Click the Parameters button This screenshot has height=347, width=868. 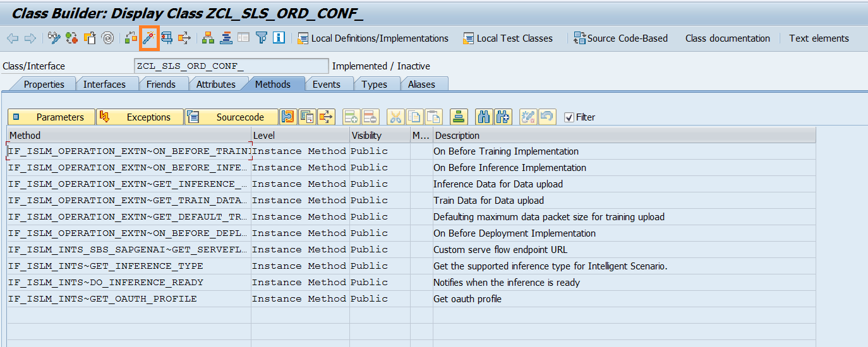(x=52, y=117)
